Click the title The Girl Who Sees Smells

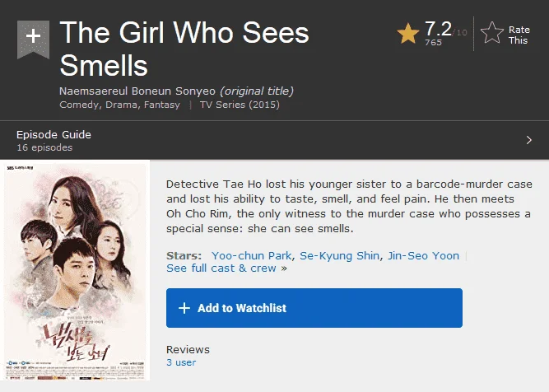tap(184, 49)
